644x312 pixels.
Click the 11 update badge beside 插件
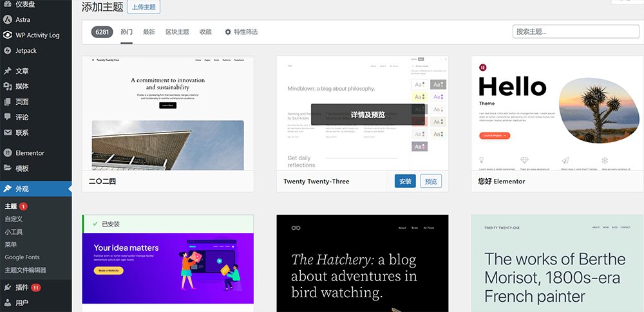point(35,288)
